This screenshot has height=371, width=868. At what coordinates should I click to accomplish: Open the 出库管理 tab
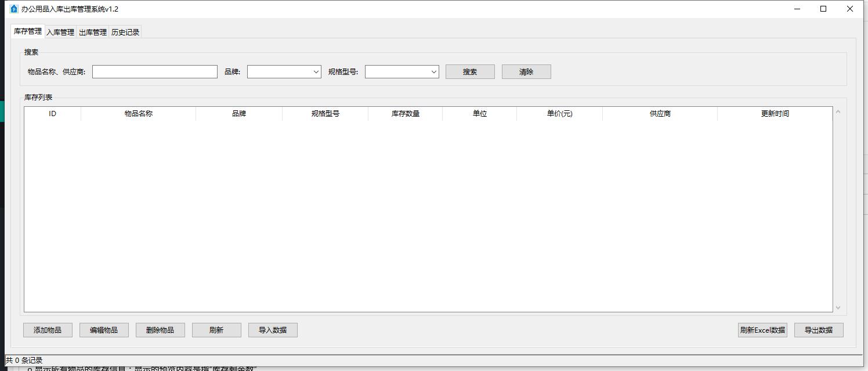(93, 33)
